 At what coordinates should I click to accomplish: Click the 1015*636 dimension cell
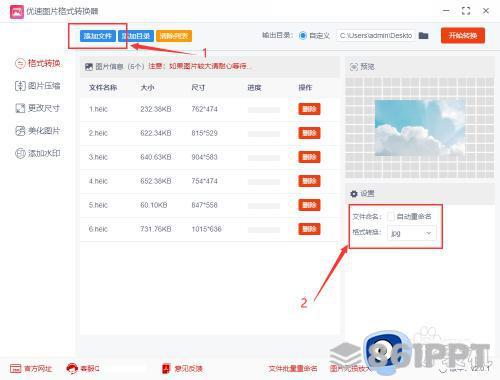pos(206,229)
